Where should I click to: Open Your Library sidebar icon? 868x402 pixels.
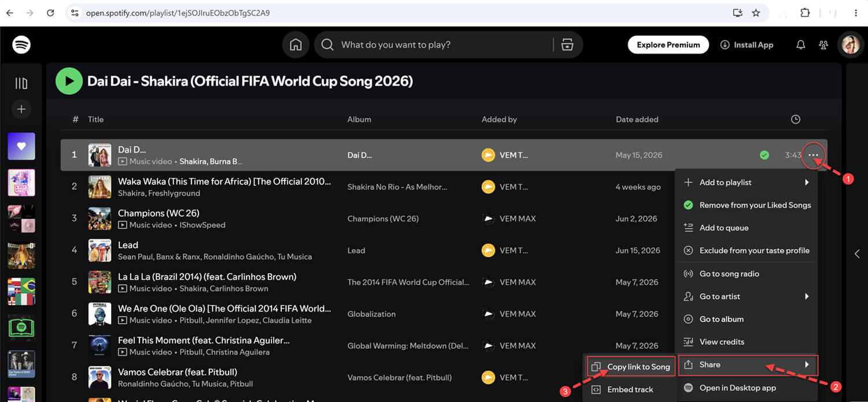coord(21,83)
